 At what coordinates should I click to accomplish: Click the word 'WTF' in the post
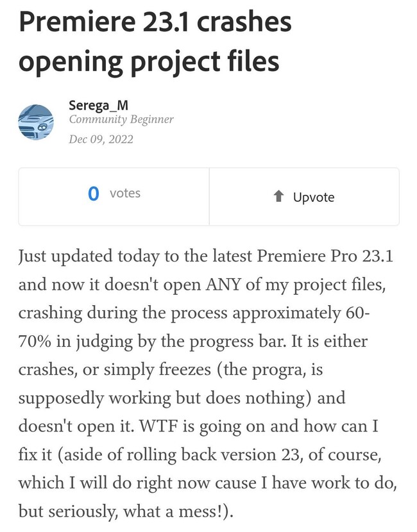click(x=158, y=426)
